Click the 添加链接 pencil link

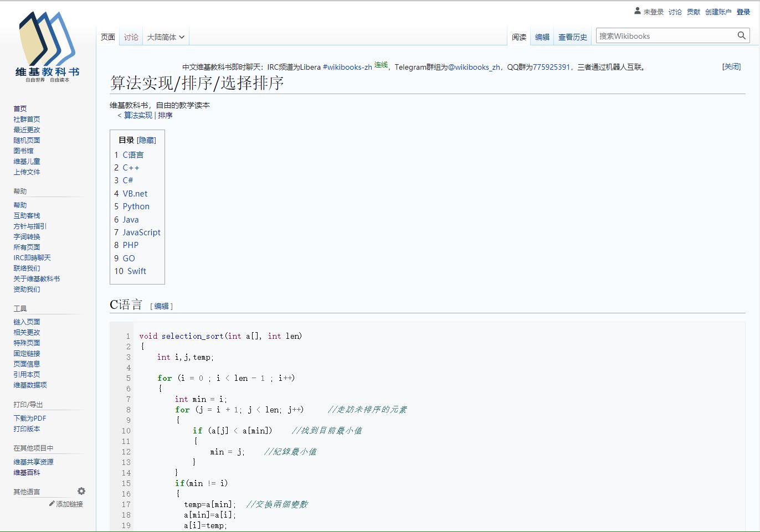pyautogui.click(x=66, y=504)
